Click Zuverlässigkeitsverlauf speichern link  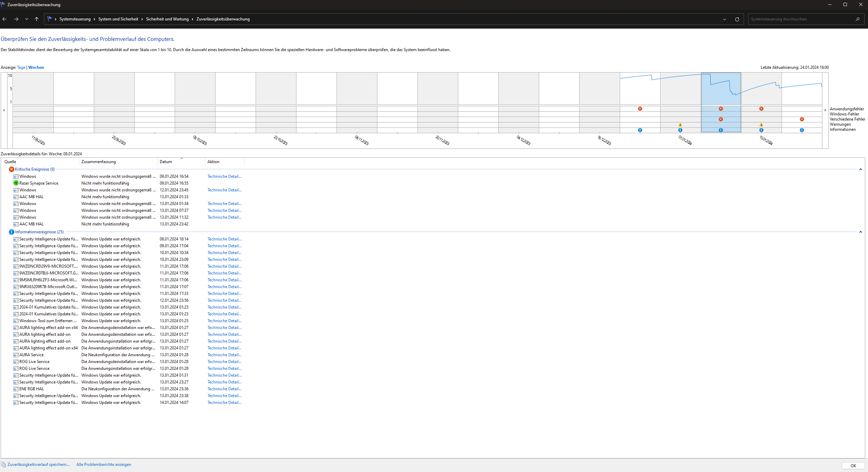[x=38, y=465]
